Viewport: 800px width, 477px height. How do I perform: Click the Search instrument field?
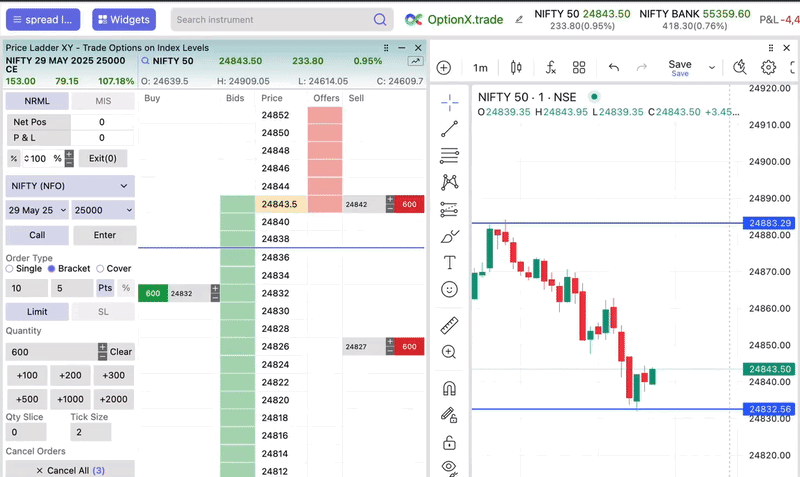point(272,19)
